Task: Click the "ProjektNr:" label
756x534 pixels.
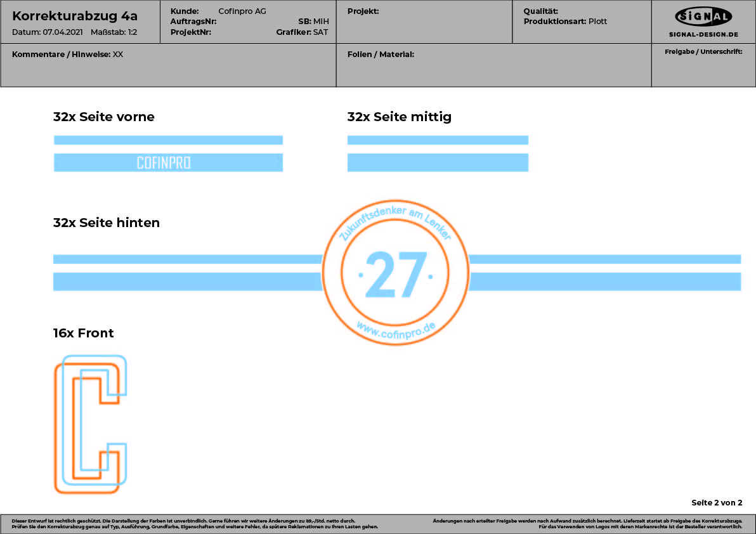Action: [190, 32]
